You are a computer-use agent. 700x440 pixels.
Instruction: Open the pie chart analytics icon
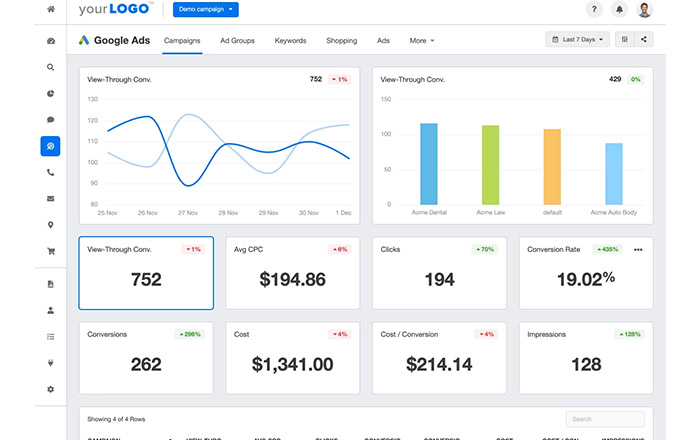50,93
